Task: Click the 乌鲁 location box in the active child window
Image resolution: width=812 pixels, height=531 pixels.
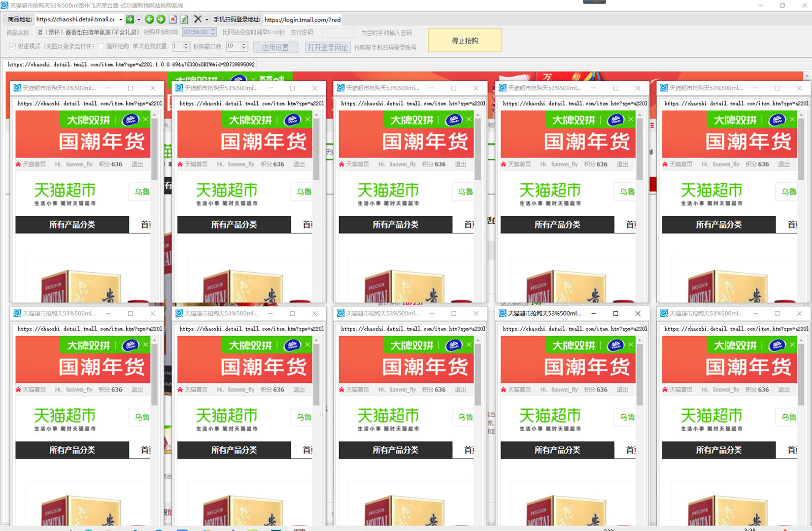Action: click(x=625, y=417)
